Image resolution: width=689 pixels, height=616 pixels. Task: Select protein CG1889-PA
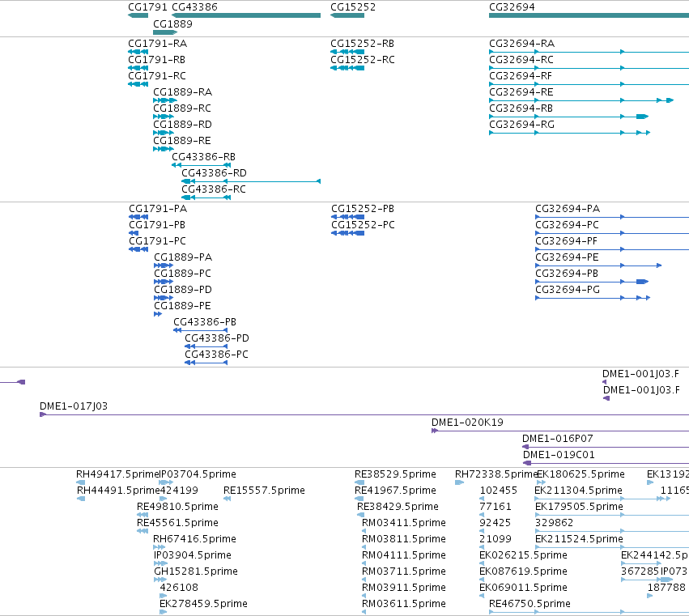point(183,257)
